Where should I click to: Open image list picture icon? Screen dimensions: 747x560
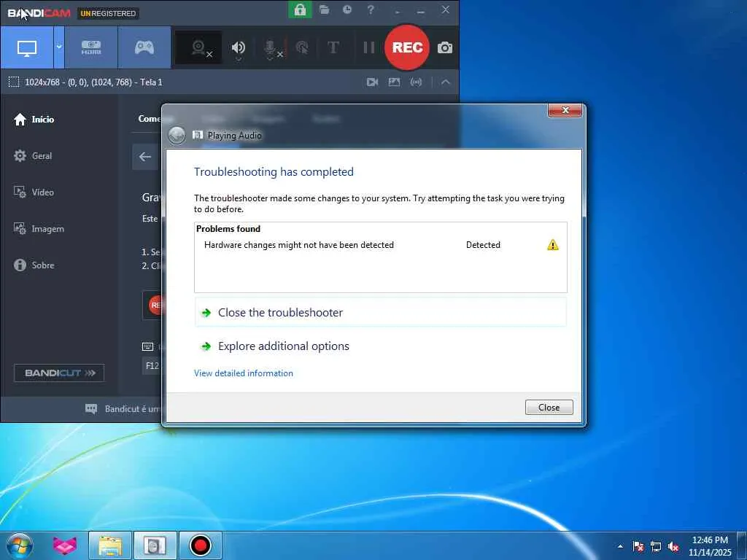[x=394, y=82]
